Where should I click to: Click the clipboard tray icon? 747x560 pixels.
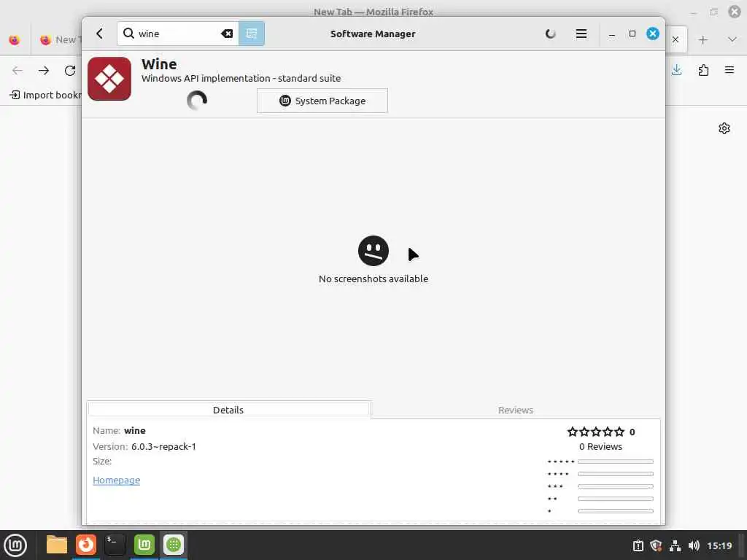point(638,545)
